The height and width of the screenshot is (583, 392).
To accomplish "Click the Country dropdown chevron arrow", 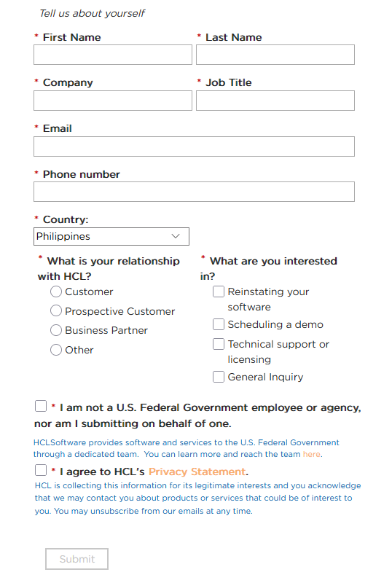I will [x=176, y=236].
